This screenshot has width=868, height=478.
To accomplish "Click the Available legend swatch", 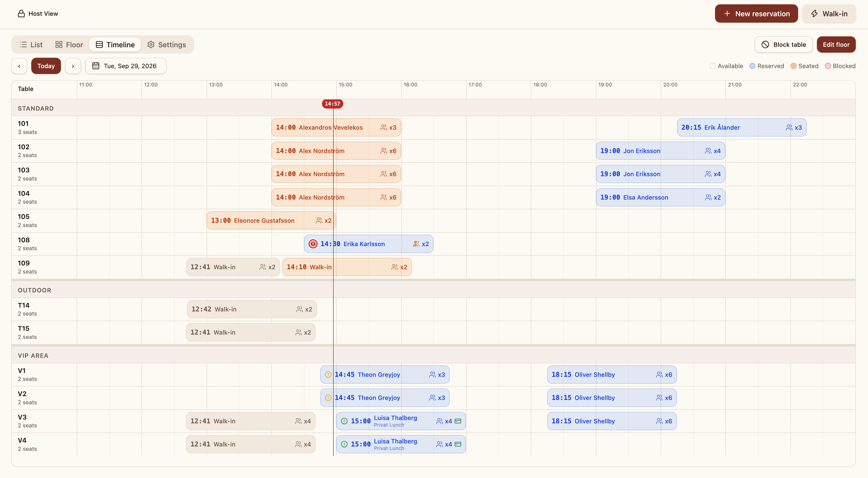I will (712, 66).
